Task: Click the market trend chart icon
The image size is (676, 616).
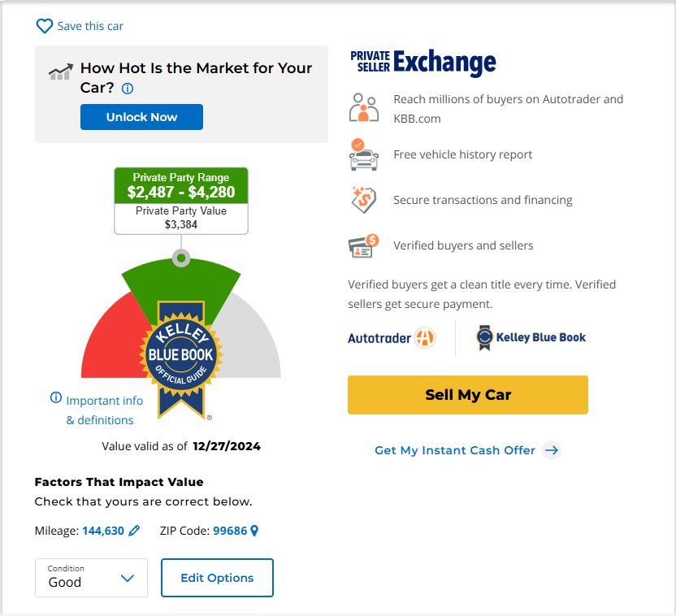Action: point(60,72)
